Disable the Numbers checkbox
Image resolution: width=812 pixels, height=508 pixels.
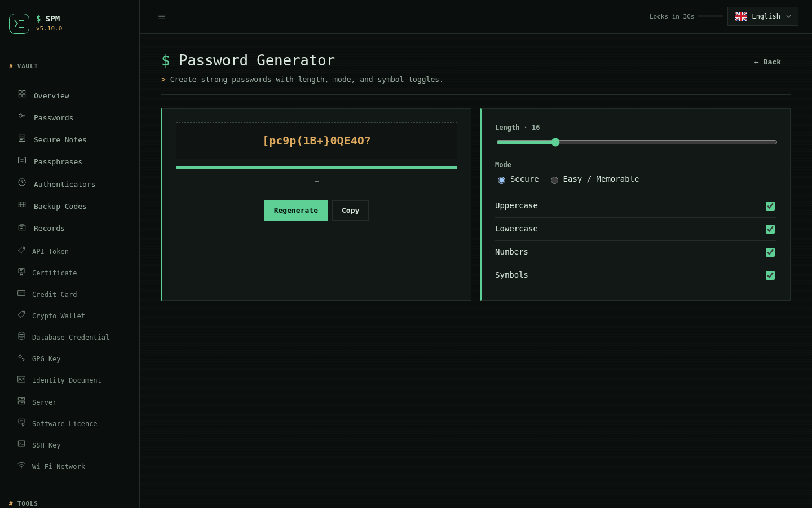click(770, 252)
